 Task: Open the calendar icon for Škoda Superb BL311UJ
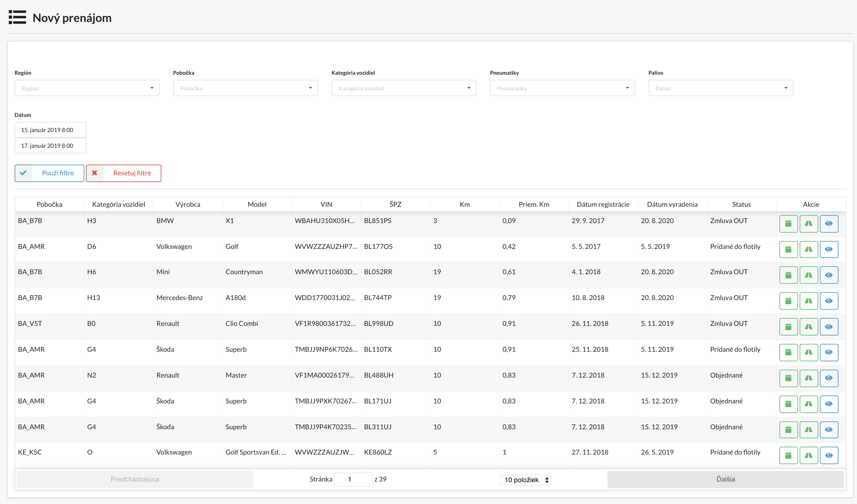pos(789,430)
